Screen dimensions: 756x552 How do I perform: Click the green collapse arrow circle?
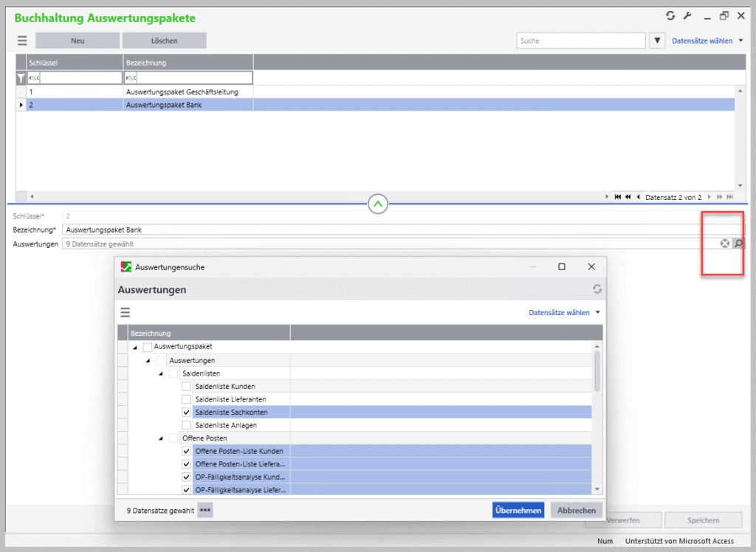tap(378, 203)
